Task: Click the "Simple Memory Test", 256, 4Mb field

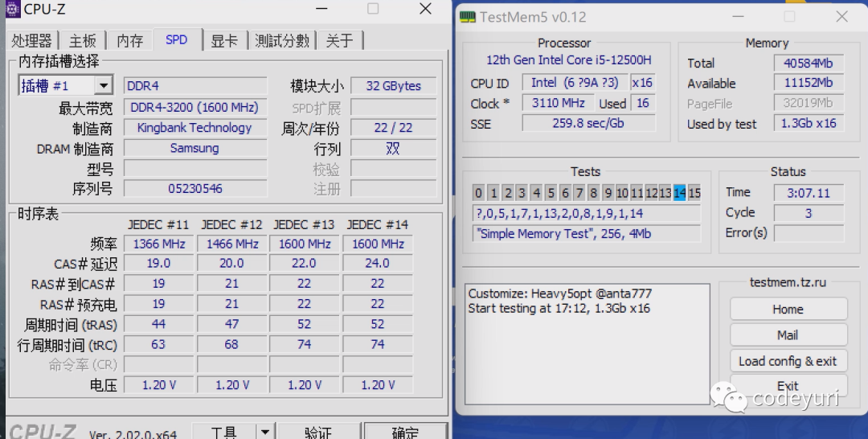Action: [587, 234]
